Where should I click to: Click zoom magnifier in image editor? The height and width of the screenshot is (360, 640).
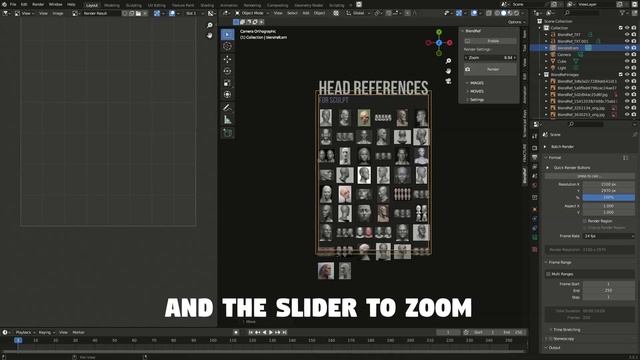[x=210, y=25]
